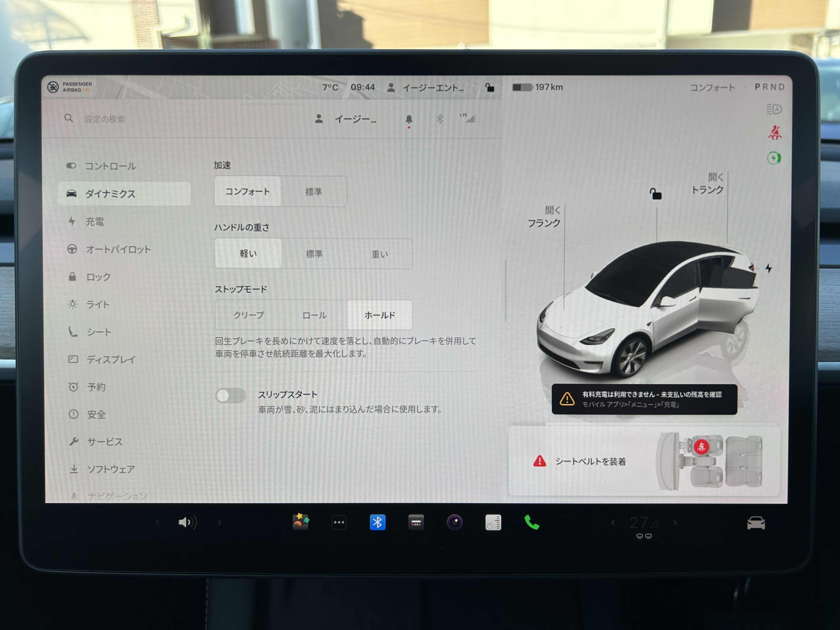
Task: Increase cabin temperature with right arrow
Action: (x=675, y=523)
